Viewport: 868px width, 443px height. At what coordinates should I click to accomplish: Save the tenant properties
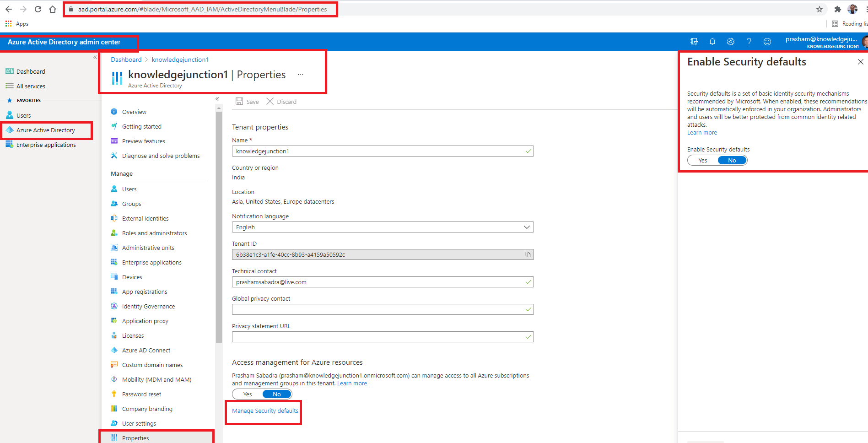pos(247,102)
